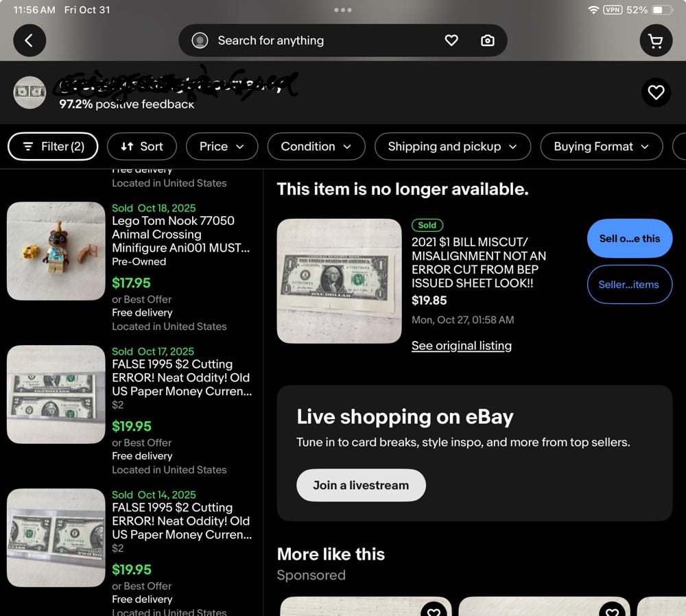View the sold $1 bill miscut image
686x616 pixels.
339,281
